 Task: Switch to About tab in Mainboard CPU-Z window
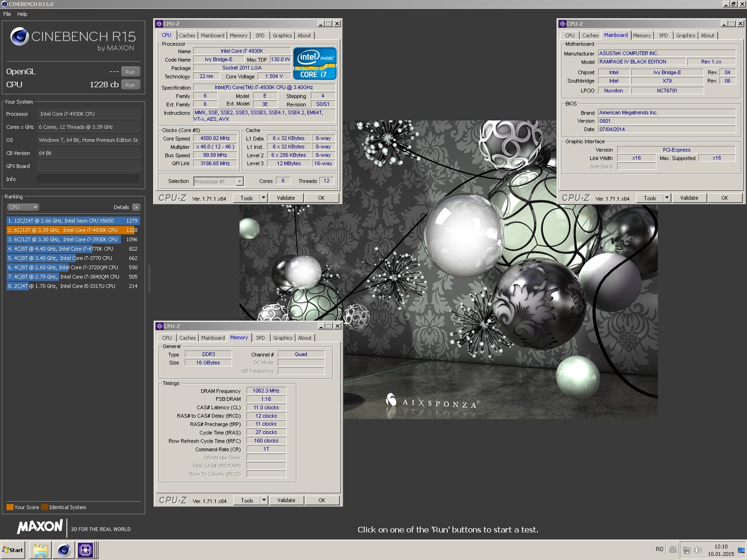[x=708, y=35]
